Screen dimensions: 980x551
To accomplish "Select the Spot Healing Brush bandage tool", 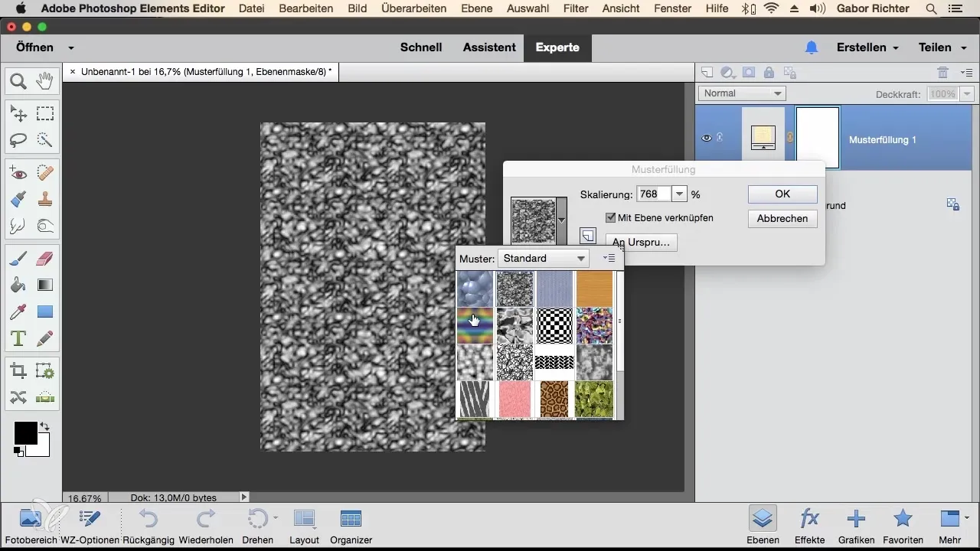I will (44, 173).
